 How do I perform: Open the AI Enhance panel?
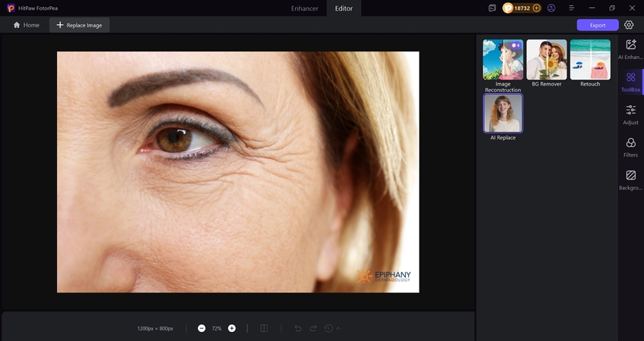click(630, 48)
